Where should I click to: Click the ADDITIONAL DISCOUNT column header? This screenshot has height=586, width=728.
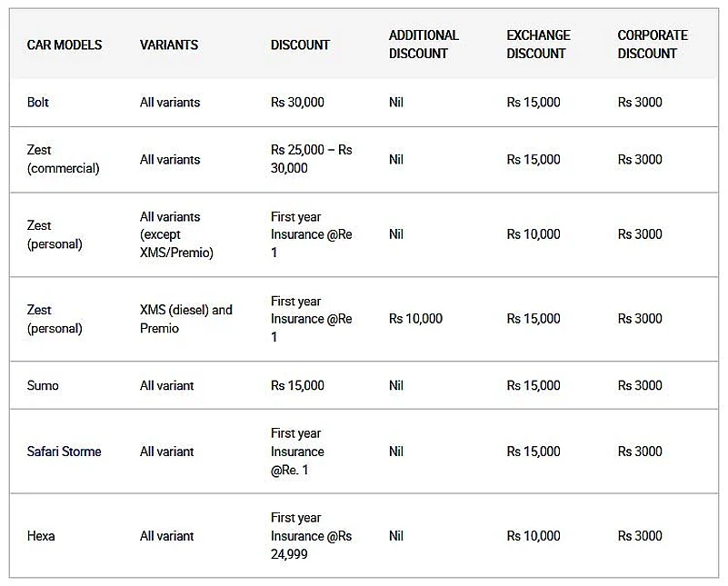(x=424, y=45)
